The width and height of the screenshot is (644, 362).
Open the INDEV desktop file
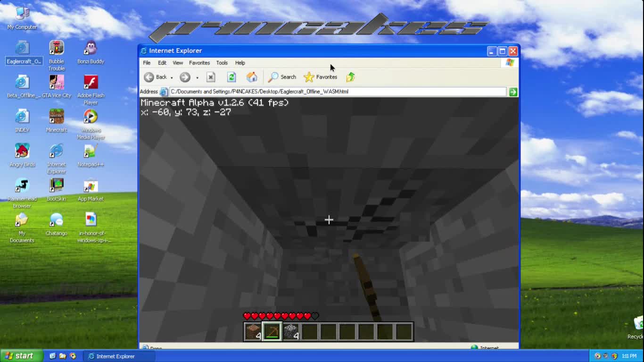22,121
